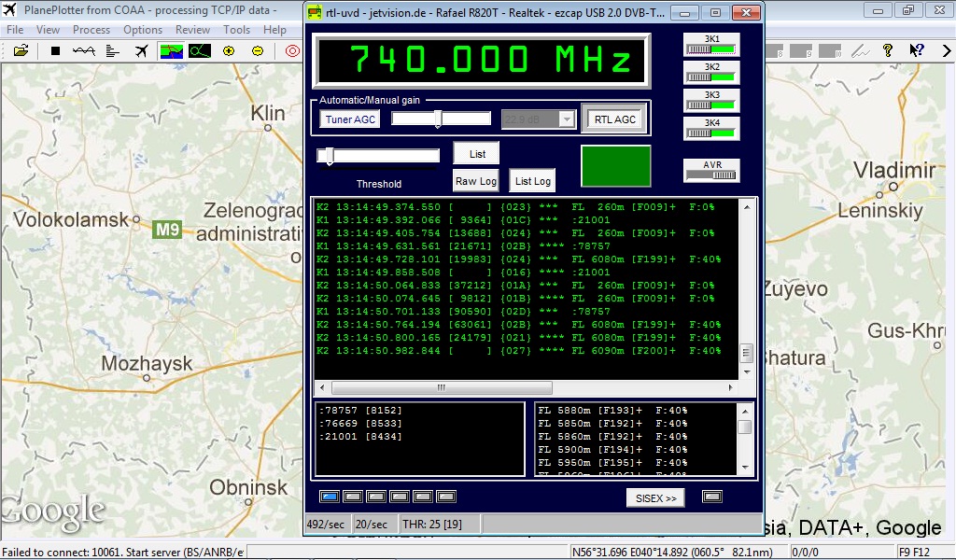
Task: Click horizontal scrollbar right arrow in log
Action: (x=730, y=387)
